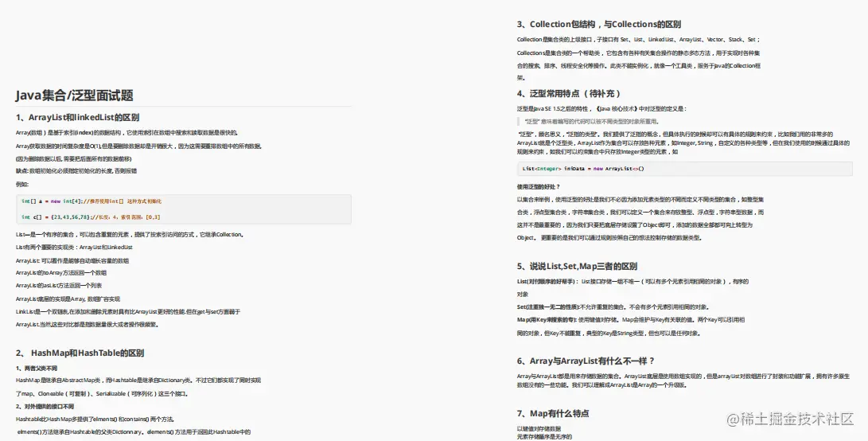Click the line starting "缺点: 数组初始化必须指定"
Screen dimensions: 868x441
[76, 171]
